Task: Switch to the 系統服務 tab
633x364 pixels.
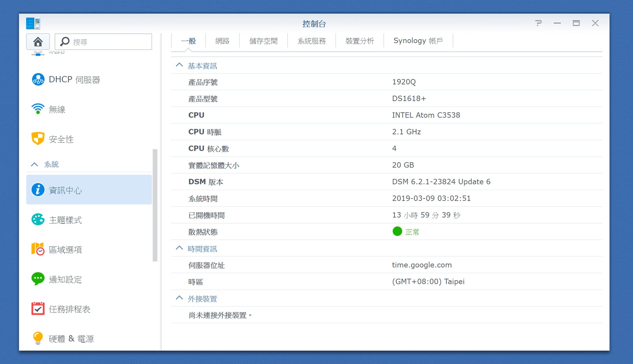Action: pos(312,41)
